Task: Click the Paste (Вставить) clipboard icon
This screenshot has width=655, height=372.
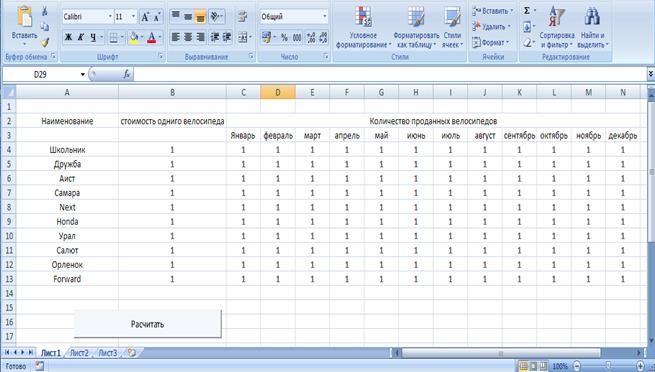Action: click(25, 17)
